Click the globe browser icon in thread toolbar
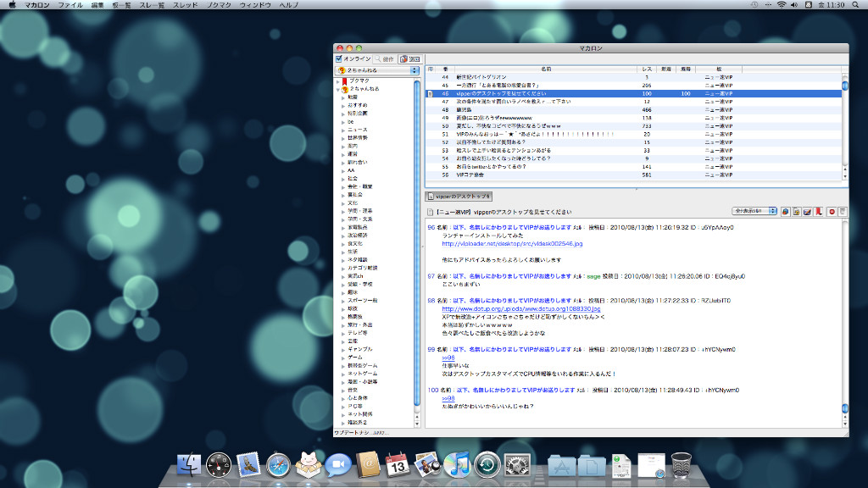This screenshot has width=868, height=488. (786, 211)
